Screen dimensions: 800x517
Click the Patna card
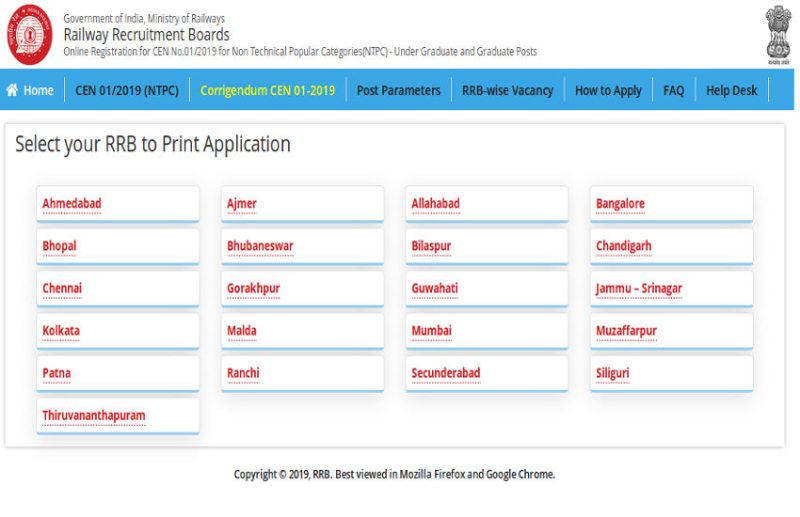(x=118, y=373)
